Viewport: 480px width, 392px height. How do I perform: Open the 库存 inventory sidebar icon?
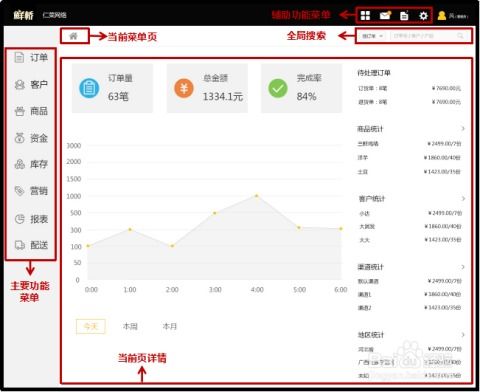pos(19,164)
